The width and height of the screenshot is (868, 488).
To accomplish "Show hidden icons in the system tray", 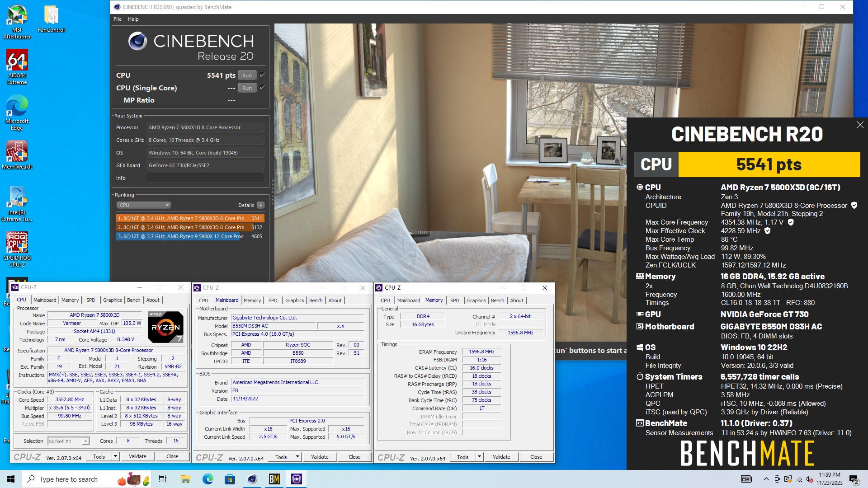I will point(766,479).
